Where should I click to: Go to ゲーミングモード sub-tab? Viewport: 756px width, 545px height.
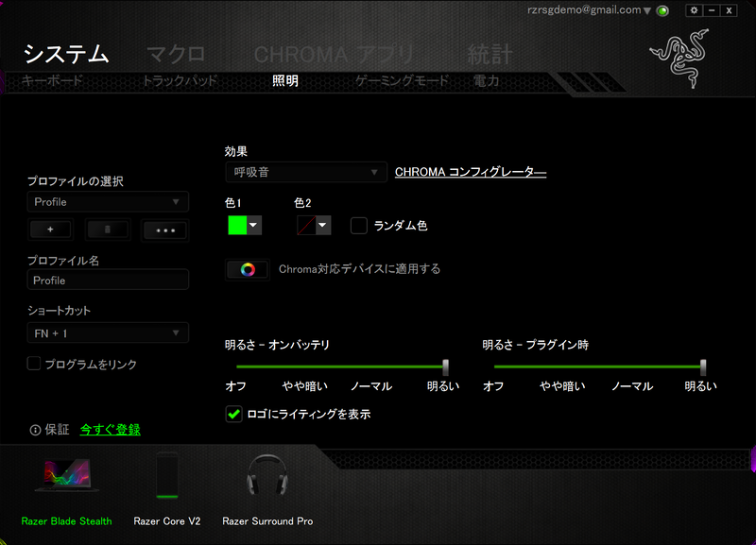pyautogui.click(x=403, y=80)
